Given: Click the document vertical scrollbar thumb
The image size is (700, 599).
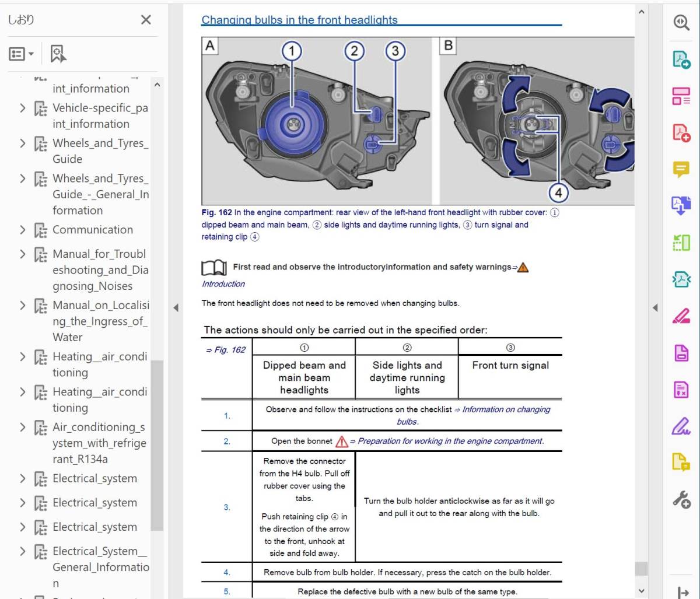Looking at the screenshot, I should click(642, 568).
